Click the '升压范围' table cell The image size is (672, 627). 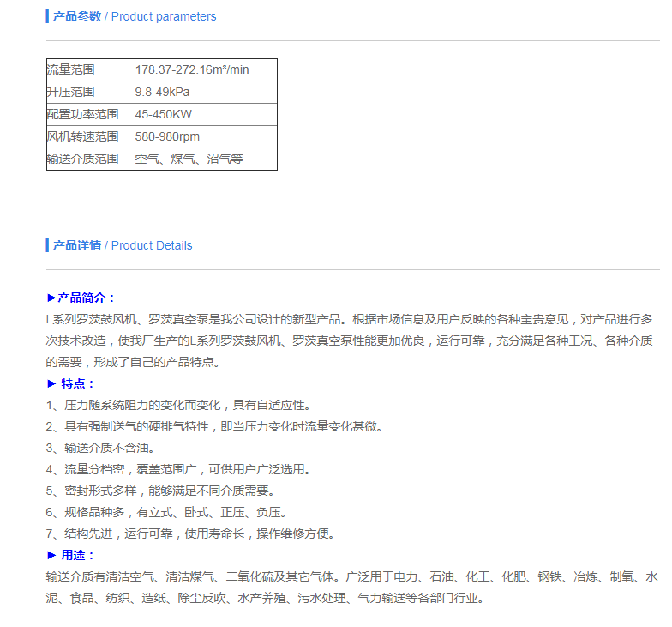pyautogui.click(x=91, y=93)
